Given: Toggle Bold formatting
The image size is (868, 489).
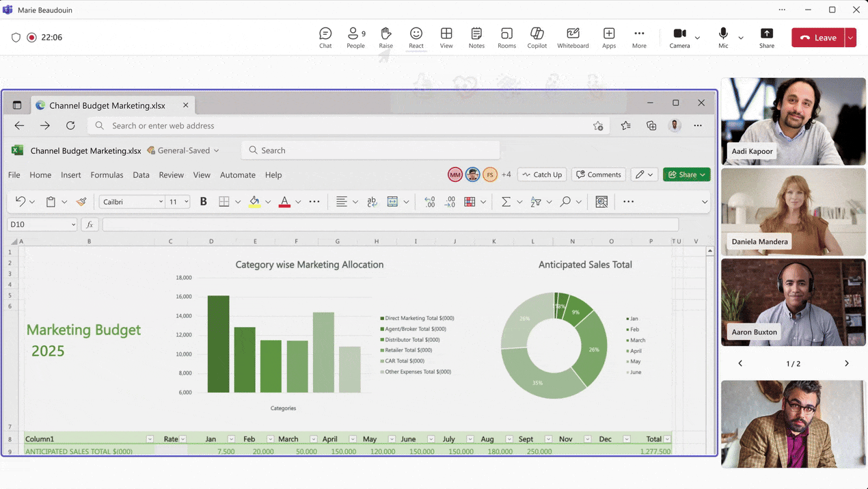Looking at the screenshot, I should pyautogui.click(x=203, y=202).
